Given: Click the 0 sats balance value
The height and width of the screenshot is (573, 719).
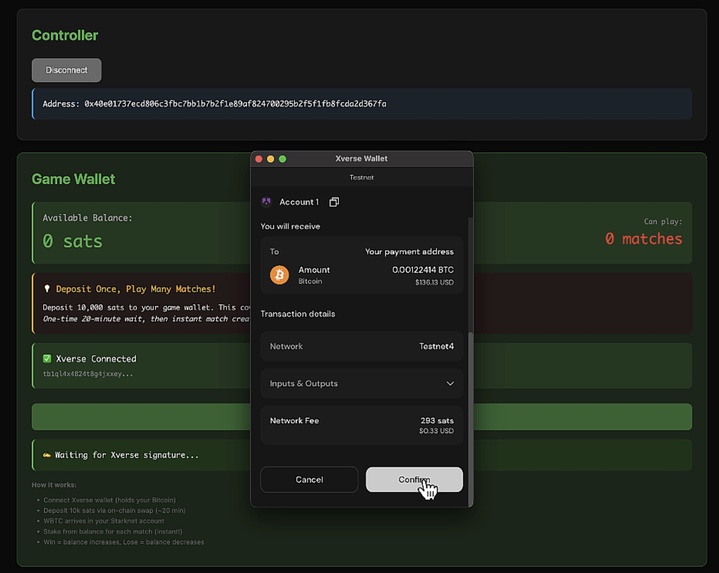Looking at the screenshot, I should click(x=72, y=241).
